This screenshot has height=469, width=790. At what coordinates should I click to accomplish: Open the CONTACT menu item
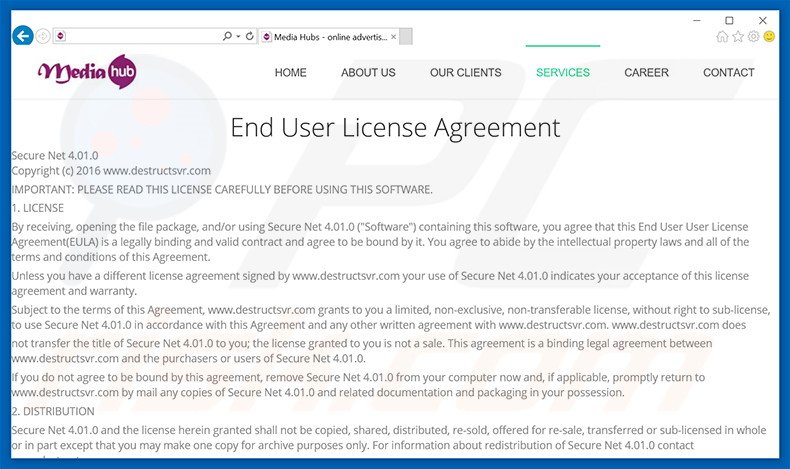pyautogui.click(x=729, y=73)
